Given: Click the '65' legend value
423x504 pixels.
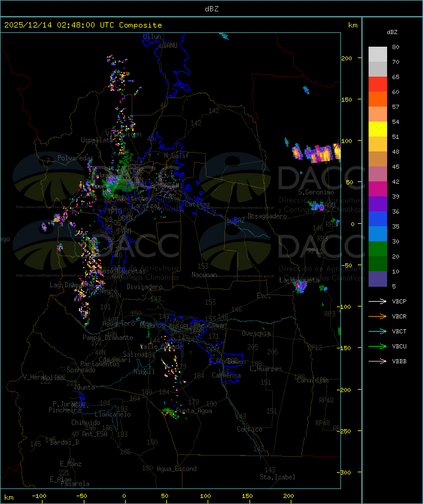Looking at the screenshot, I should pos(395,77).
